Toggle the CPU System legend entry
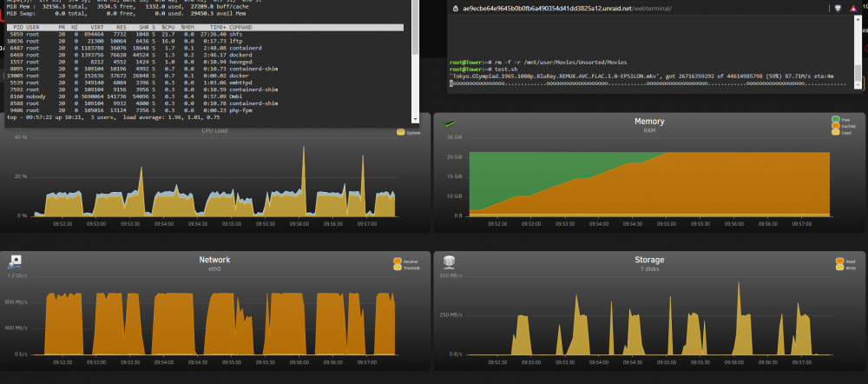Screen dimensions: 868x384 coord(409,132)
